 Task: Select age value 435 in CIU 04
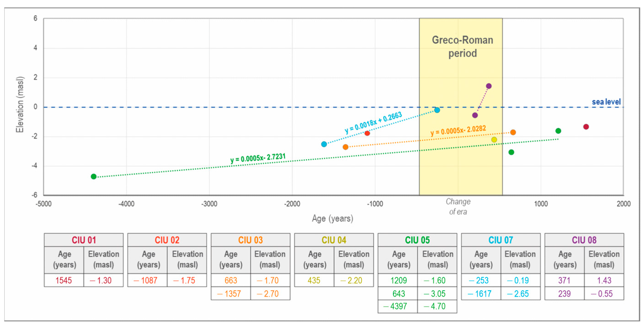click(x=314, y=280)
